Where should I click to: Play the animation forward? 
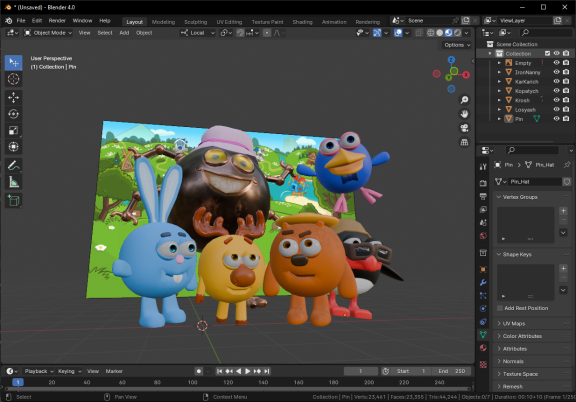(248, 371)
